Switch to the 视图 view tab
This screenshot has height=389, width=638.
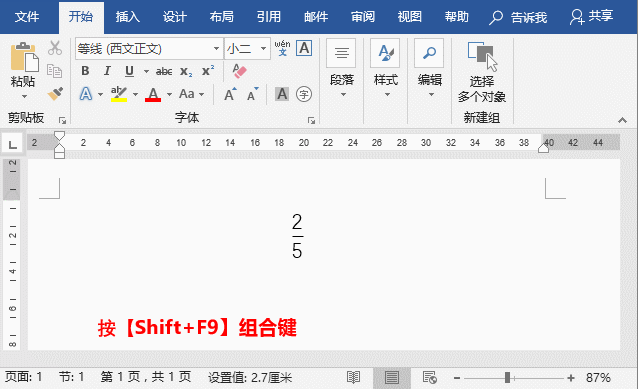tap(410, 17)
